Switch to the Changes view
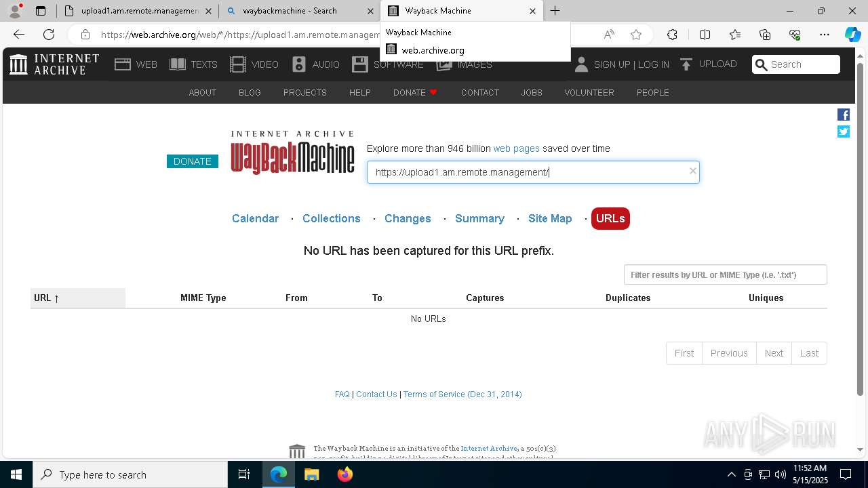 tap(408, 218)
